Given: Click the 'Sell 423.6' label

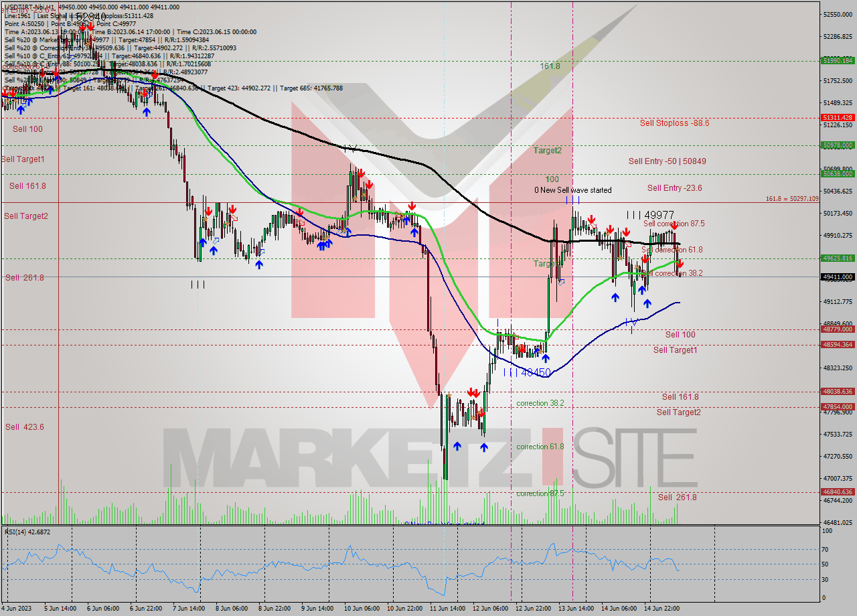Looking at the screenshot, I should 25,427.
